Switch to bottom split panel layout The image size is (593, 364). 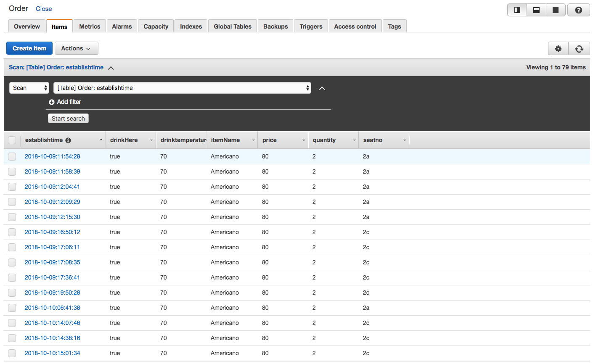pos(536,10)
